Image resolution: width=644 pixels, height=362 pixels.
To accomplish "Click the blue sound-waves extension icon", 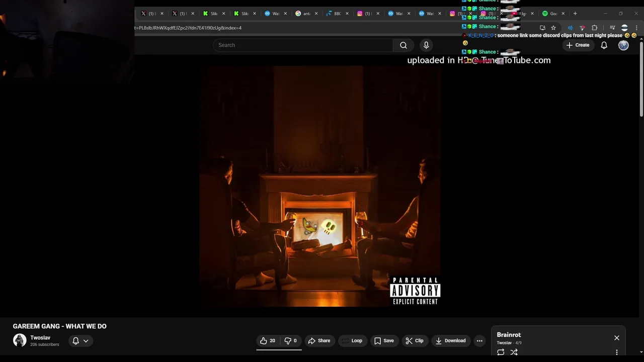I will [x=570, y=28].
